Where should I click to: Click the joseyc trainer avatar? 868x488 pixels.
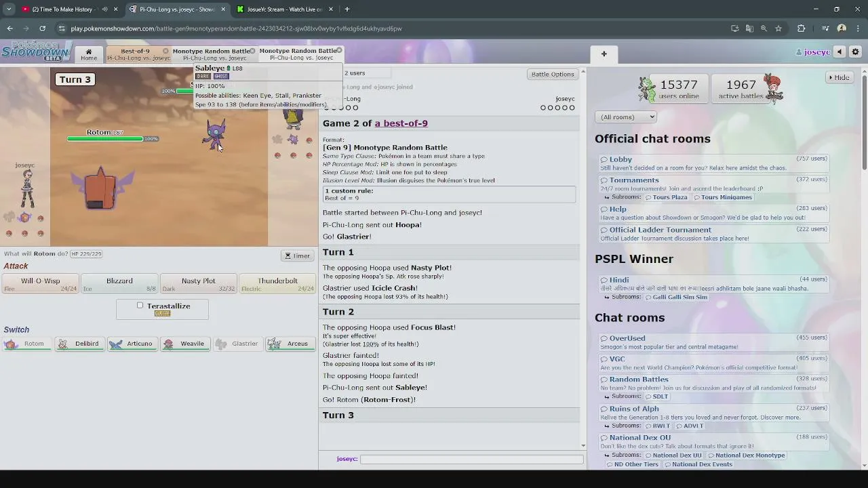(x=26, y=189)
